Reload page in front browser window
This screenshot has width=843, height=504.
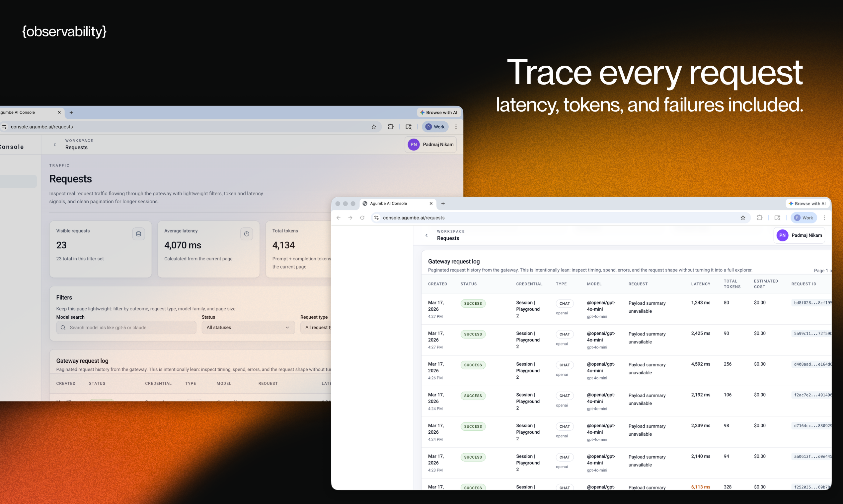point(362,218)
